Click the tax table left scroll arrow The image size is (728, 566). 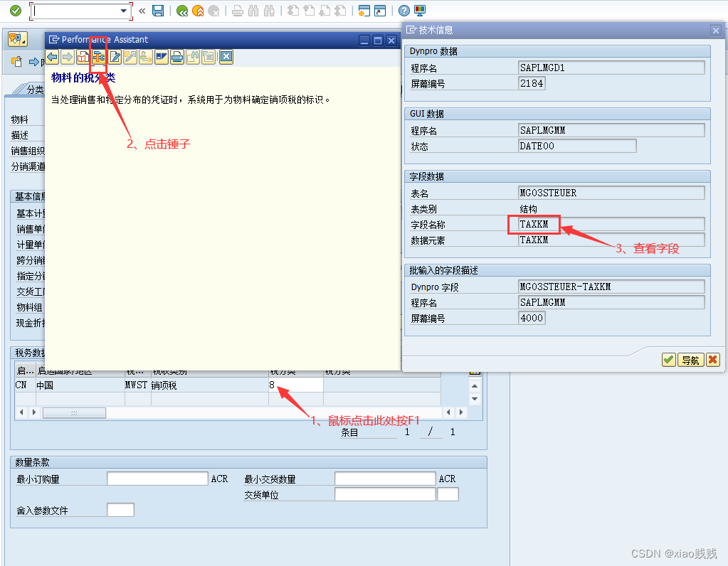[21, 412]
